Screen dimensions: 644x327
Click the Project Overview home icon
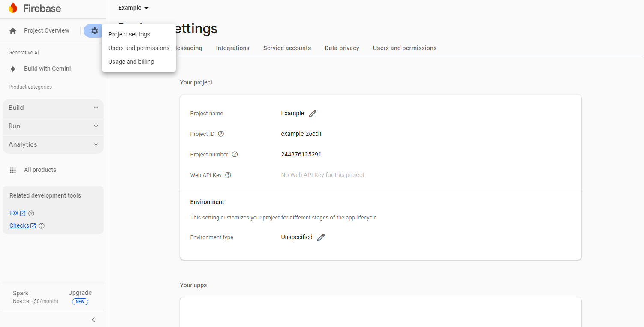[13, 31]
